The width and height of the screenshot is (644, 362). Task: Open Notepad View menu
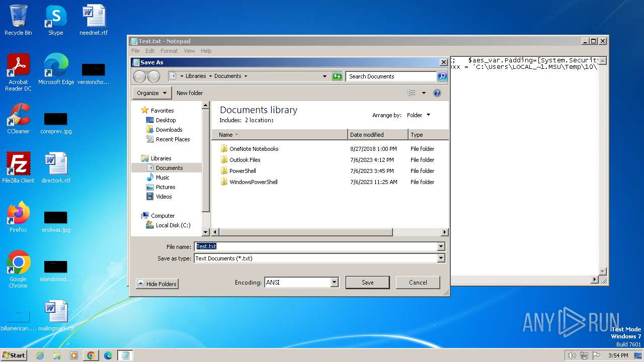[x=189, y=51]
